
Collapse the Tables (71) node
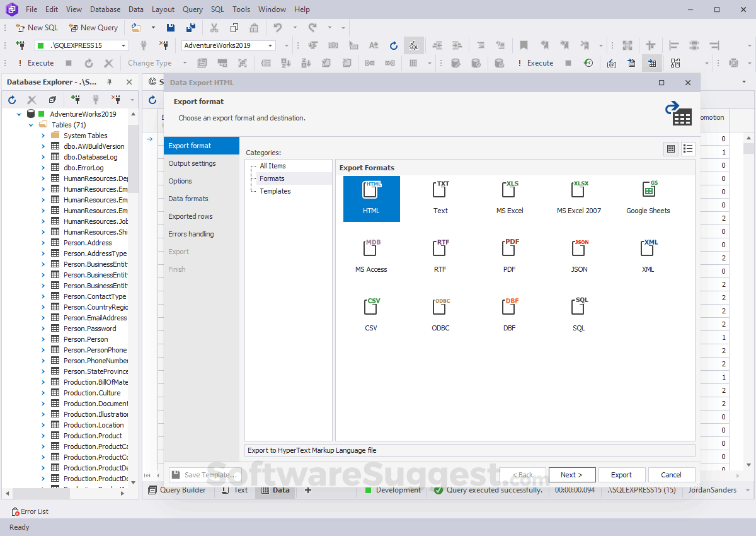pyautogui.click(x=30, y=124)
